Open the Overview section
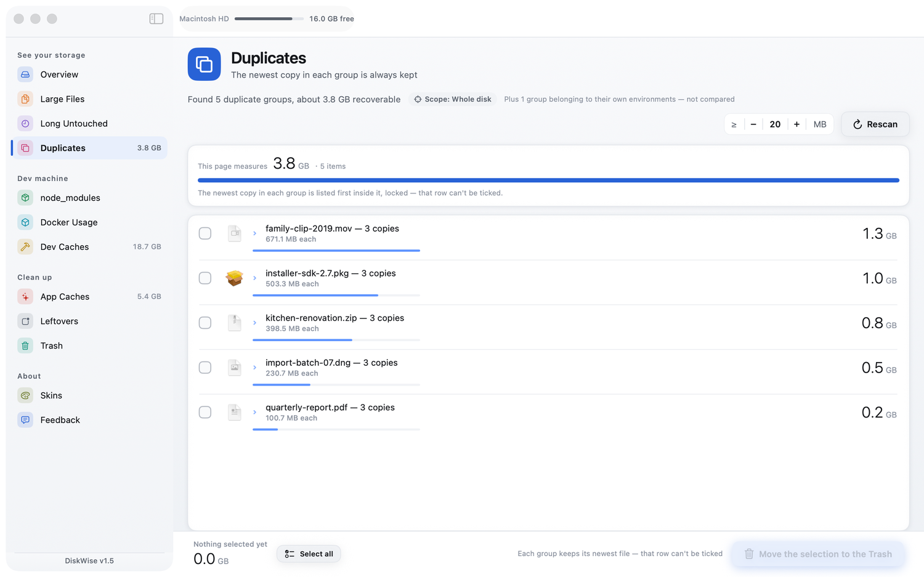This screenshot has width=924, height=577. [x=89, y=75]
